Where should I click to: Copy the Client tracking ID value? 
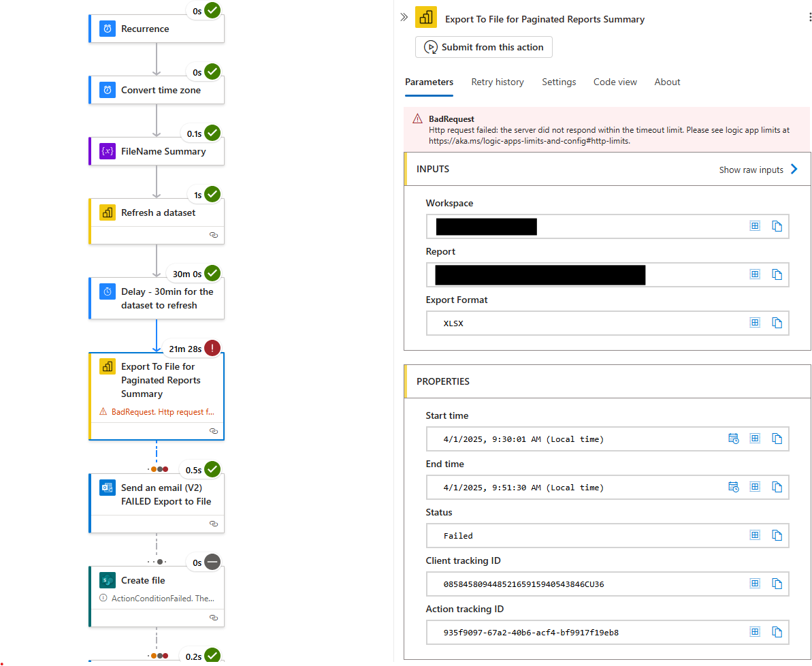click(777, 584)
